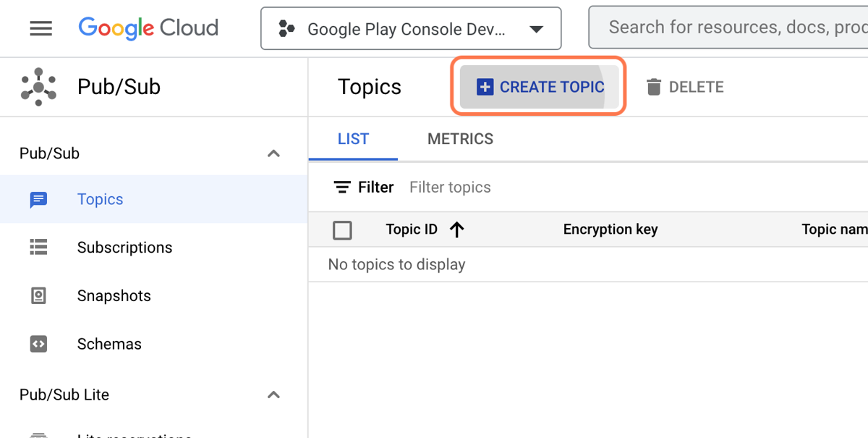Click the Topic ID sort arrow
Viewport: 868px width, 438px height.
click(x=456, y=229)
